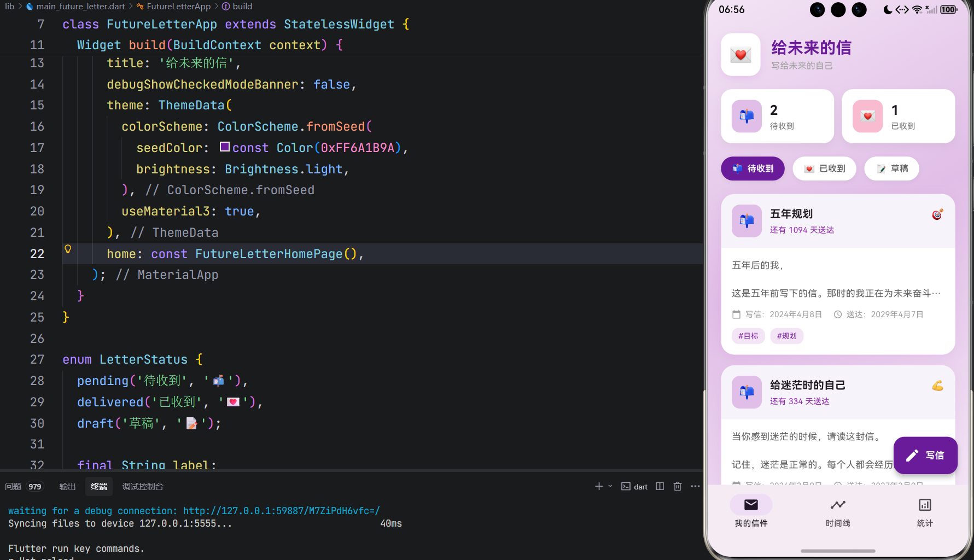Viewport: 974px width, 560px height.
Task: Tap the phone home gesture bar
Action: pos(838,551)
